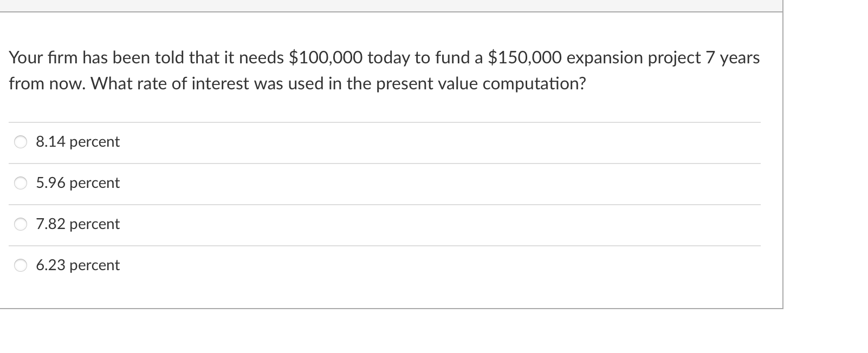Click the '6.23 percent' answer label
The height and width of the screenshot is (353, 868).
pyautogui.click(x=78, y=265)
